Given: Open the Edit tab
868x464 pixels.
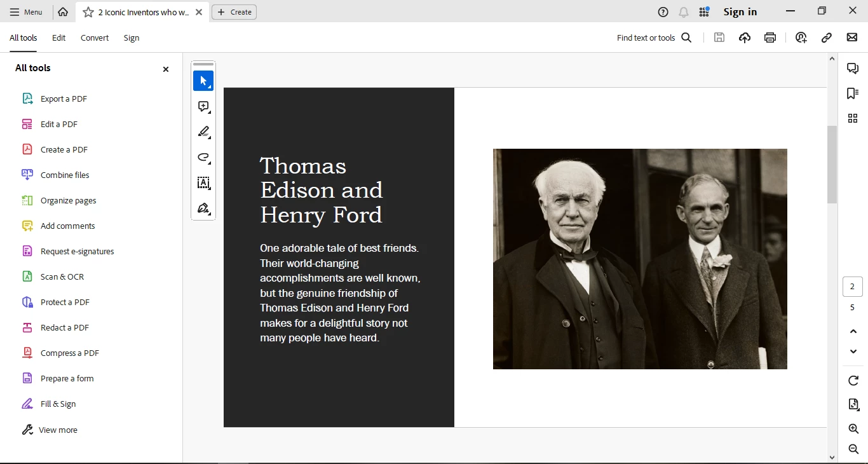Looking at the screenshot, I should (x=59, y=38).
